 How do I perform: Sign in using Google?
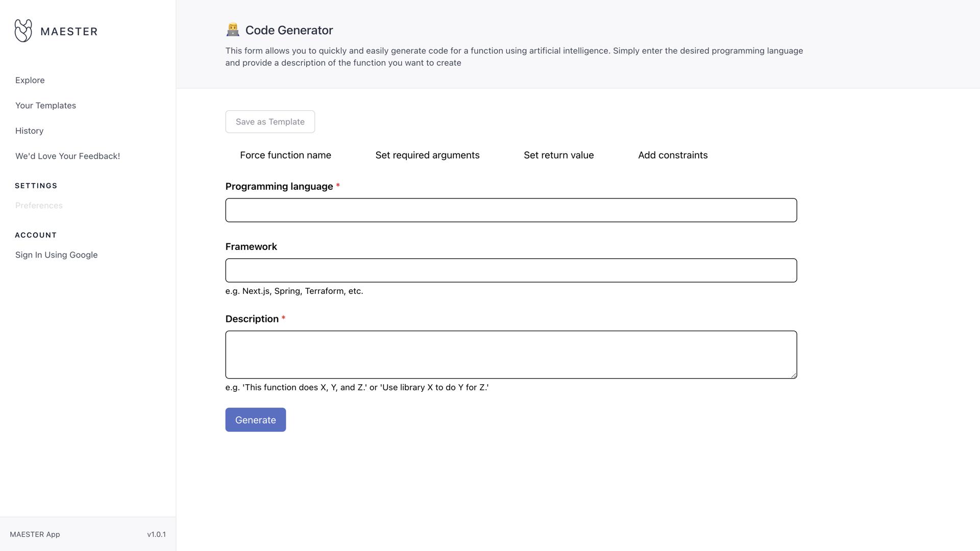point(56,255)
